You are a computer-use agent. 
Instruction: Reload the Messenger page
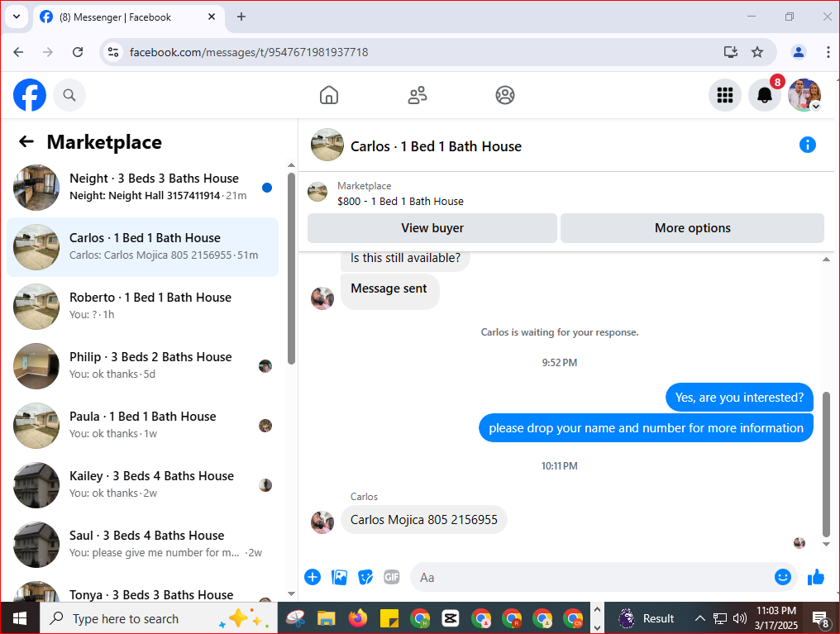pos(78,52)
